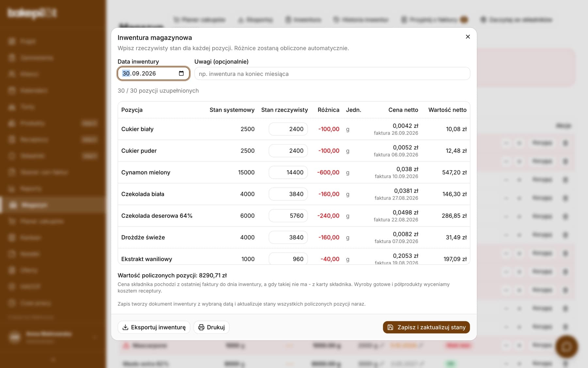This screenshot has width=588, height=368.
Task: Click the round floating button behind the dialog
Action: pyautogui.click(x=566, y=346)
